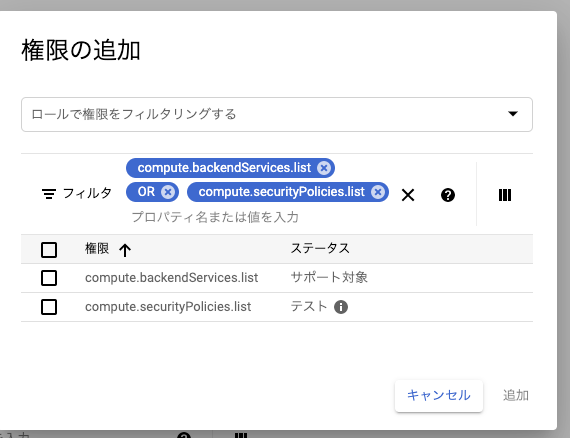The height and width of the screenshot is (438, 570).
Task: Click the role filter dropdown arrow
Action: click(513, 114)
